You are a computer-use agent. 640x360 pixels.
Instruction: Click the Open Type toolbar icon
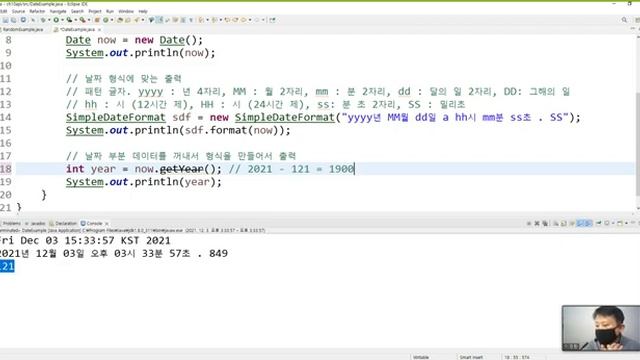(120, 20)
